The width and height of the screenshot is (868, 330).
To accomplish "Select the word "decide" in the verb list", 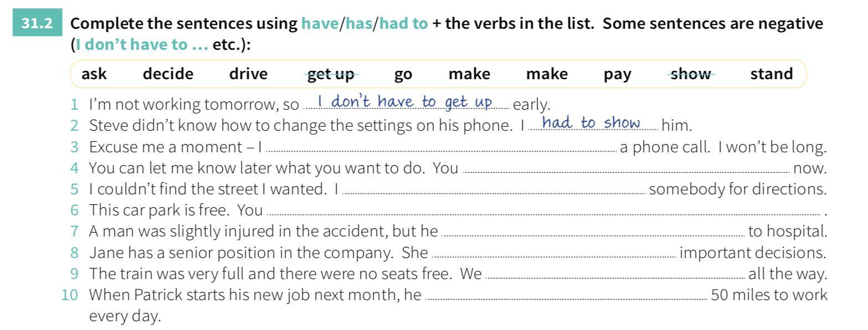I will click(168, 74).
